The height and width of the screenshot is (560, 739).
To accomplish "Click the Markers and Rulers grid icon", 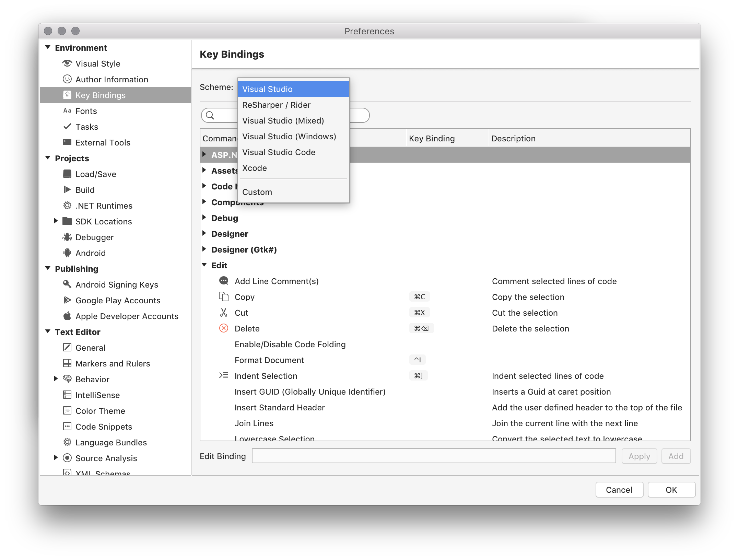I will (x=67, y=363).
